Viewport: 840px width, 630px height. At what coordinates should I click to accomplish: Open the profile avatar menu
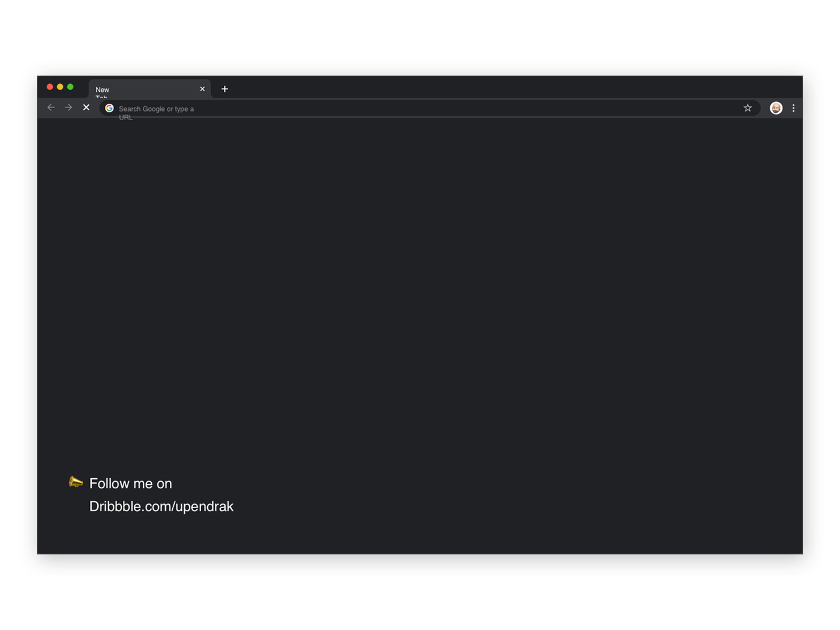776,108
